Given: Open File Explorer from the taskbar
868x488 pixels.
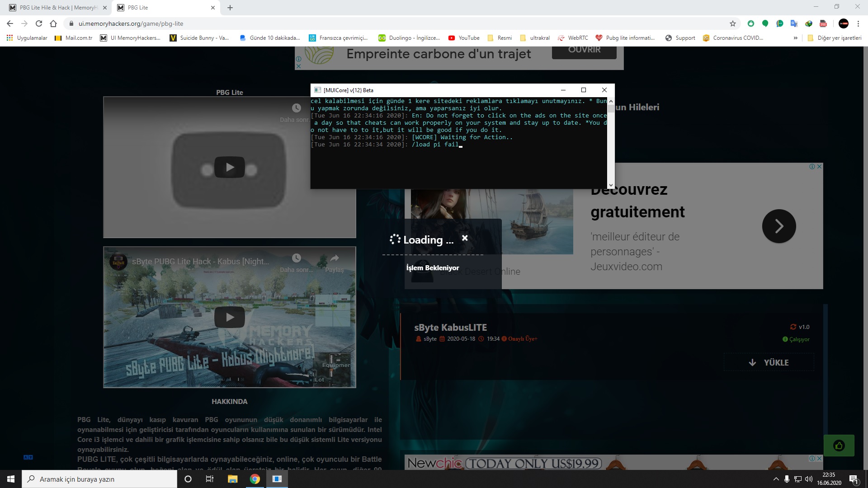Looking at the screenshot, I should 232,479.
